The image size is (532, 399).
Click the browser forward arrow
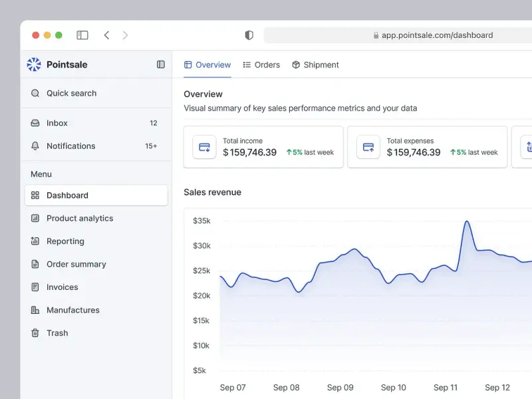125,35
